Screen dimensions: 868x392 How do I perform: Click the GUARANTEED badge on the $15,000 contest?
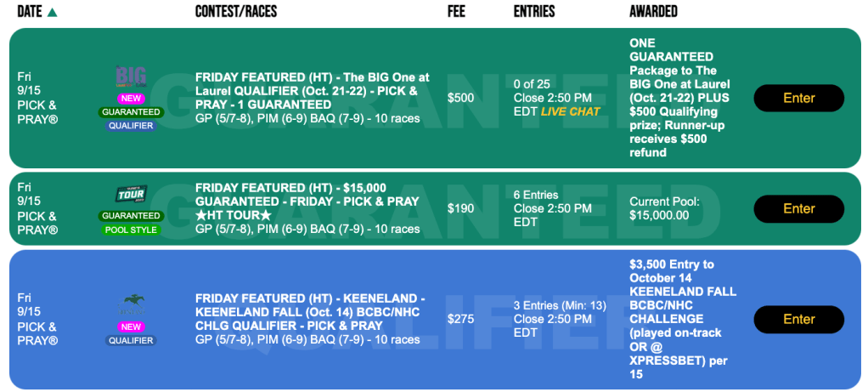click(x=131, y=216)
